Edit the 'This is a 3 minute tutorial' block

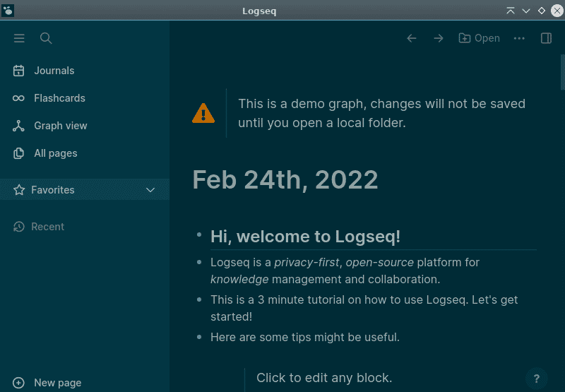coord(364,309)
